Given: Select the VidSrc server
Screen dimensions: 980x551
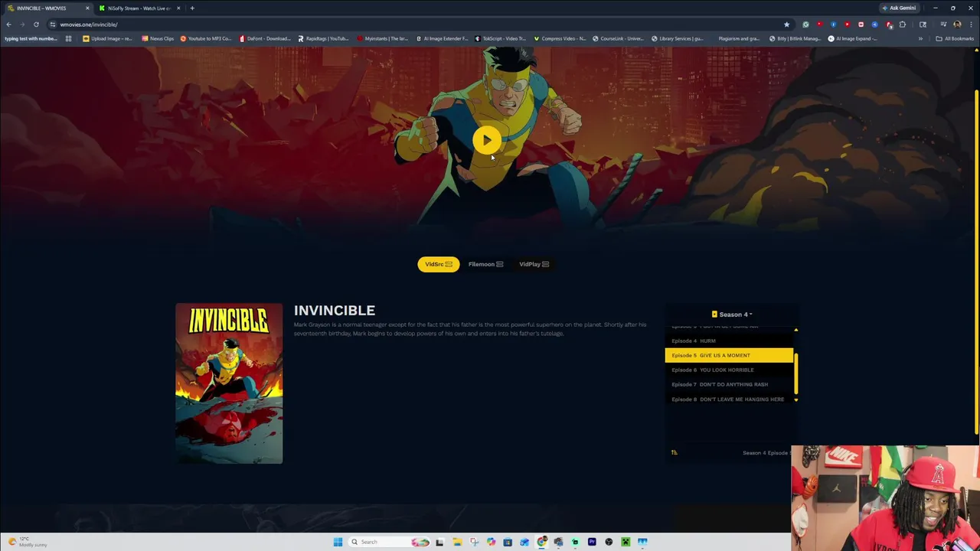Looking at the screenshot, I should click(x=438, y=264).
